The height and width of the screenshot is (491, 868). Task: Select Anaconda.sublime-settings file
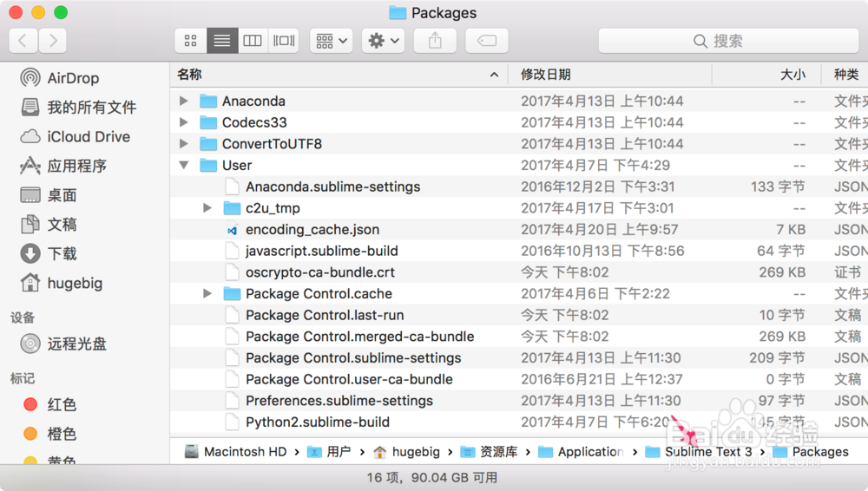point(333,187)
